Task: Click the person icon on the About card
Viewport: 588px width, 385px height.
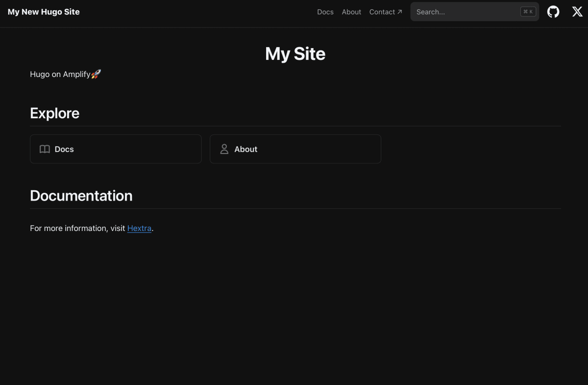Action: coord(224,149)
